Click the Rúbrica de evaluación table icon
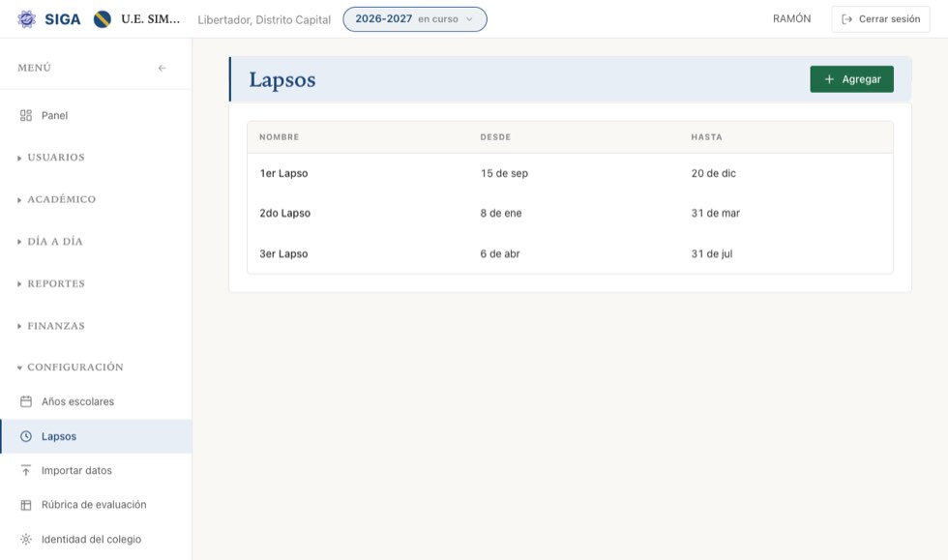Viewport: 948px width, 560px height. 26,505
